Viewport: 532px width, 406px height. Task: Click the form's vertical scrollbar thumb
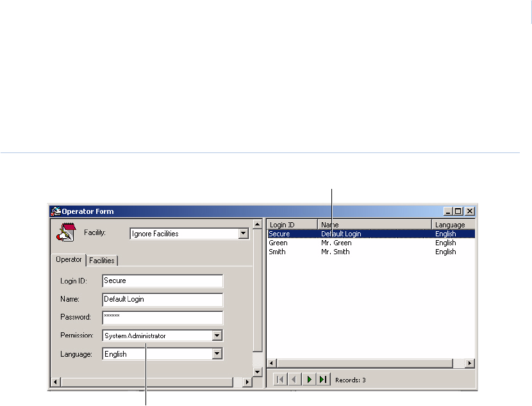coord(258,291)
